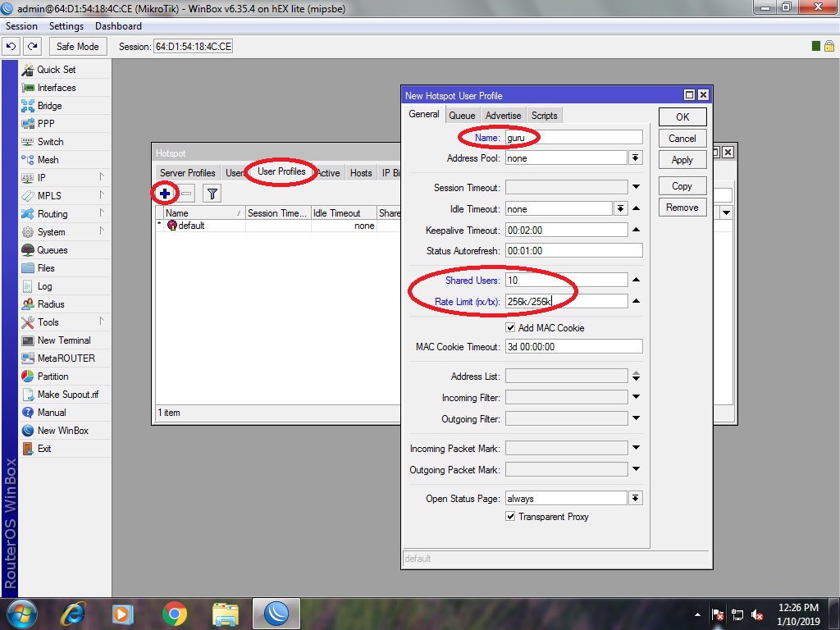This screenshot has width=840, height=630.
Task: Expand Outgoing Packet Mark field
Action: pos(636,469)
